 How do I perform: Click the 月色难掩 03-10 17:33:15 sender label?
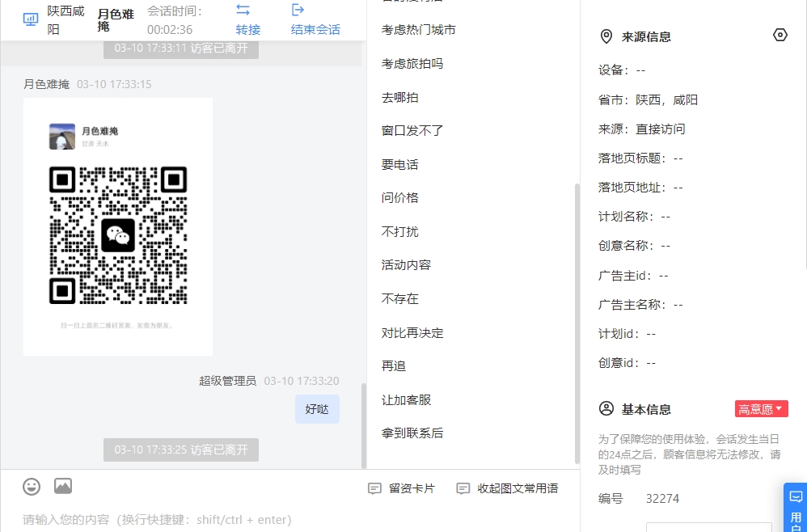[87, 84]
